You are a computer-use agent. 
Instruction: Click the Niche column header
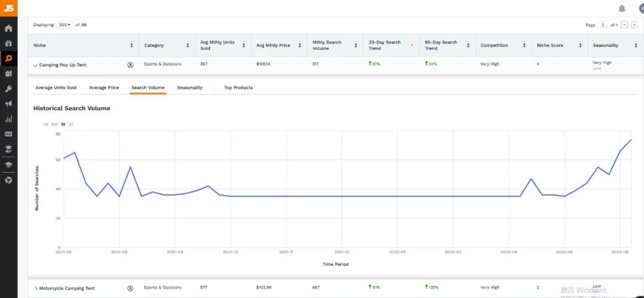[39, 45]
